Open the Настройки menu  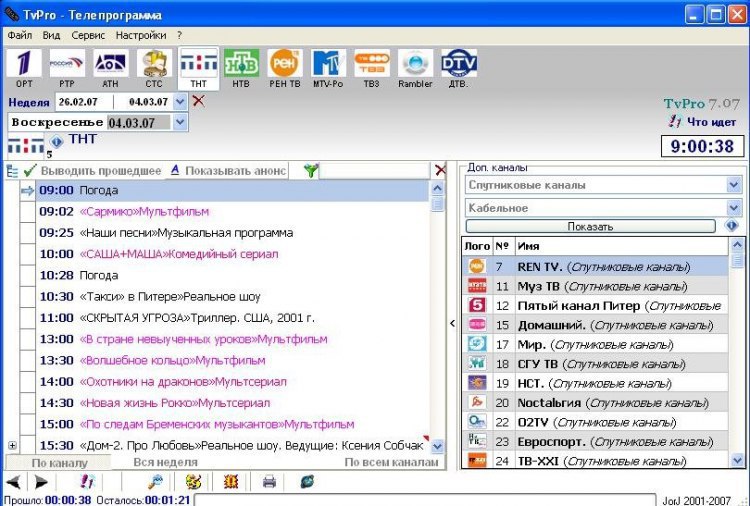click(x=141, y=35)
